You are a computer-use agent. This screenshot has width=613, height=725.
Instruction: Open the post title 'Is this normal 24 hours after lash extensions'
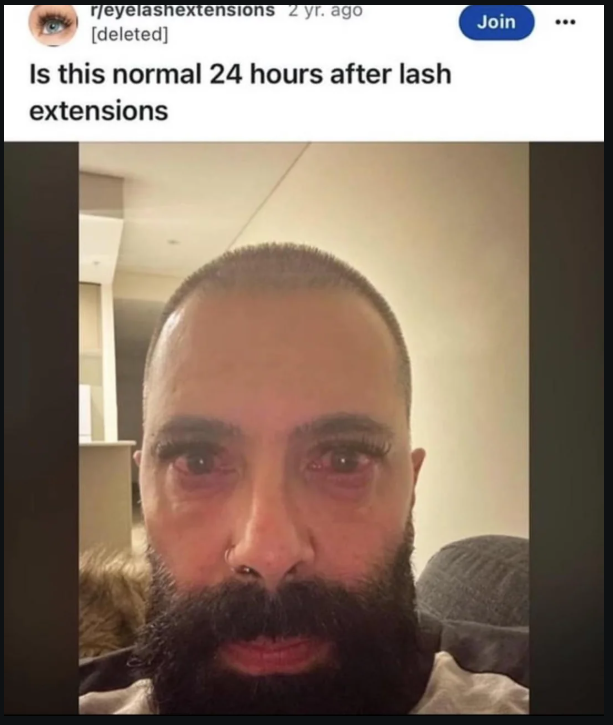[x=240, y=92]
